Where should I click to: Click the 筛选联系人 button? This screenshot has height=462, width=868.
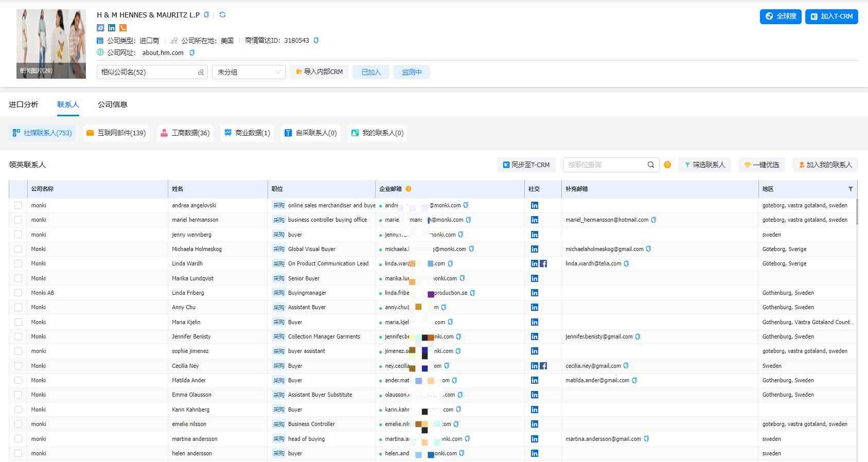704,165
